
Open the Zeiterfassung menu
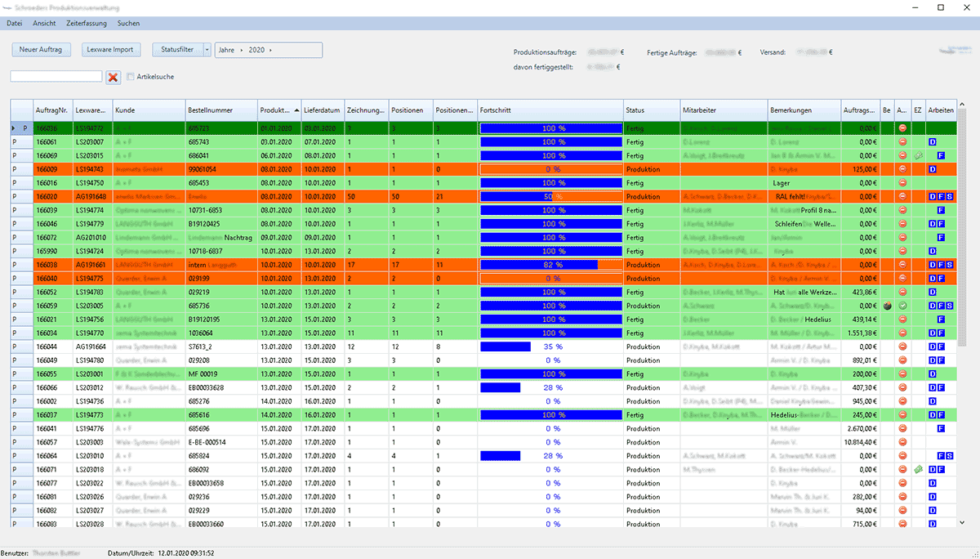click(86, 24)
